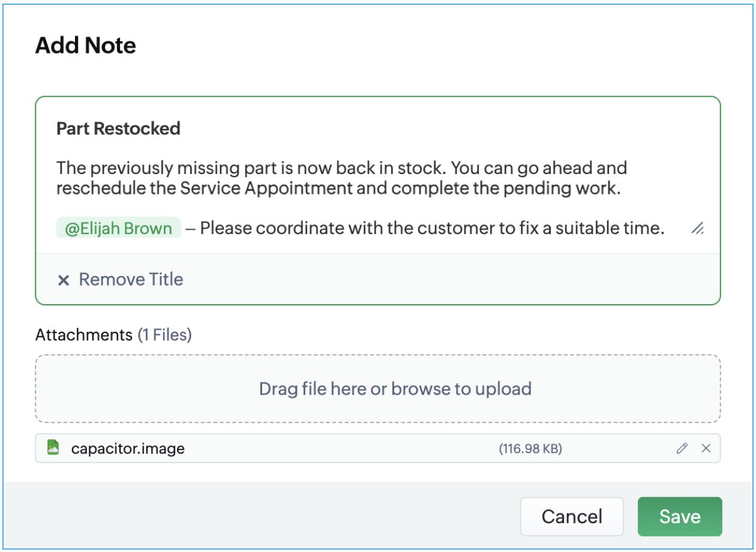This screenshot has width=756, height=552.
Task: Click the green image file icon
Action: pos(53,448)
